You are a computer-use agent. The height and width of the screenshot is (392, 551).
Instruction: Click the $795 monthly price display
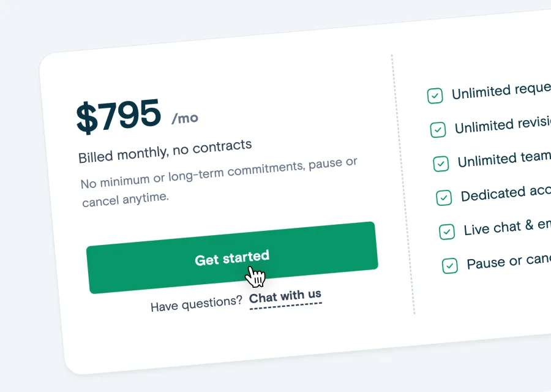tap(119, 115)
